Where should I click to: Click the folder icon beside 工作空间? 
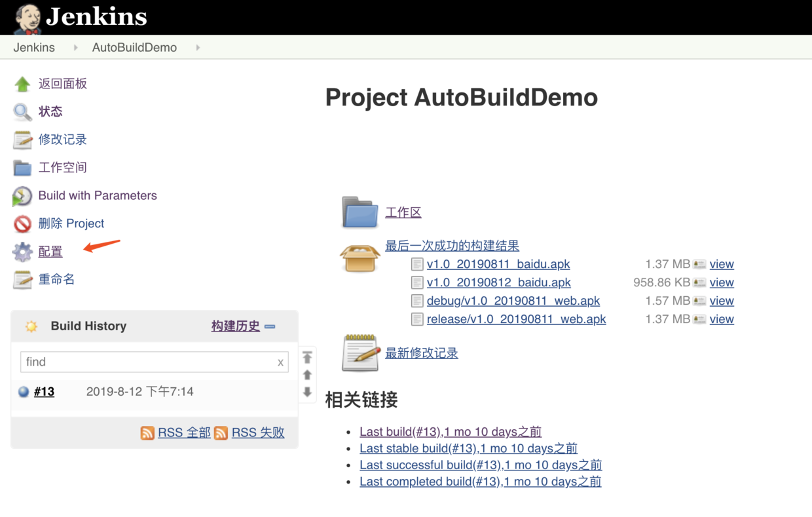point(22,168)
